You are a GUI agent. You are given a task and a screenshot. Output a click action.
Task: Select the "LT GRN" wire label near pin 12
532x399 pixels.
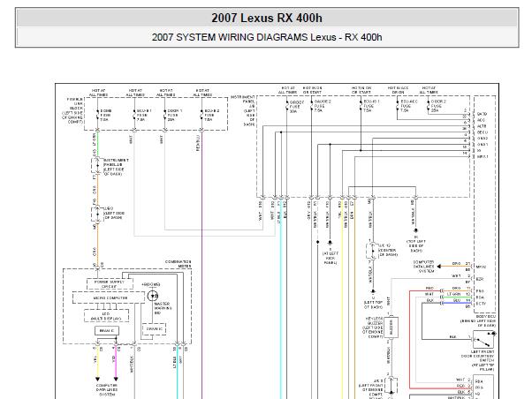point(453,294)
